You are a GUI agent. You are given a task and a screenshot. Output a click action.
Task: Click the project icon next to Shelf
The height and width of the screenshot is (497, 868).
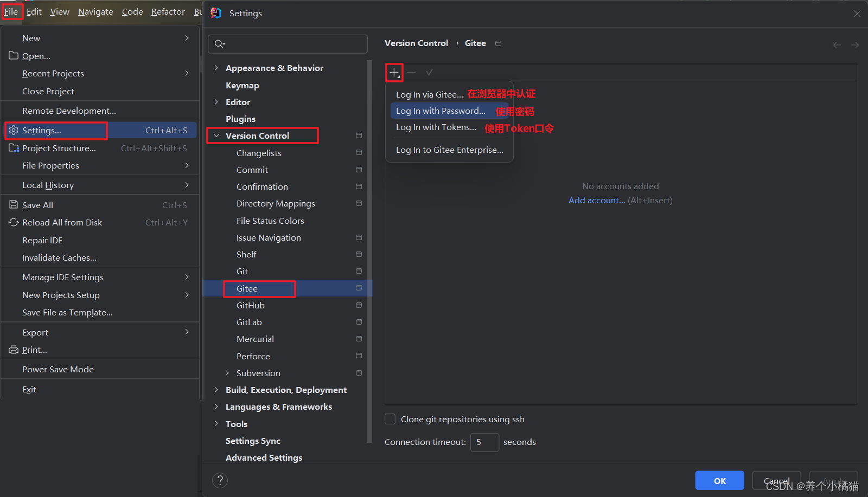pos(359,254)
